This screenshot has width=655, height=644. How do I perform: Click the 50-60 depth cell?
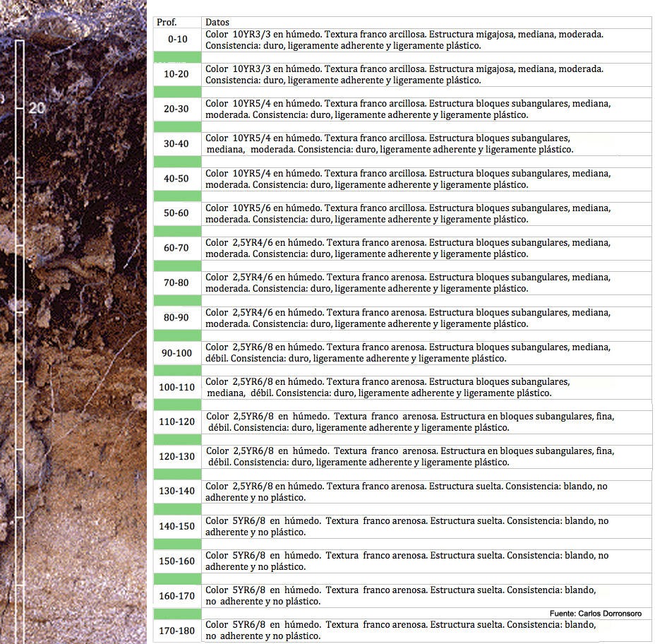coord(177,213)
